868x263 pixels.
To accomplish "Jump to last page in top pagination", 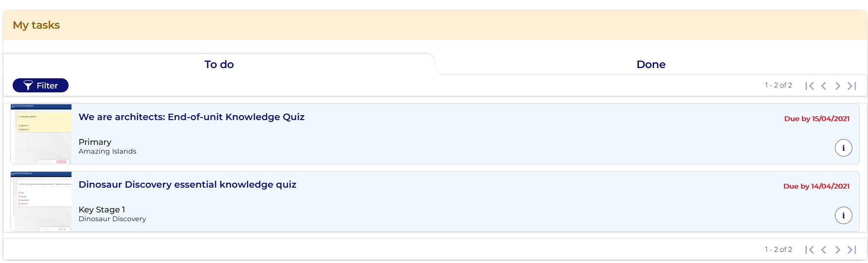I will [x=851, y=86].
